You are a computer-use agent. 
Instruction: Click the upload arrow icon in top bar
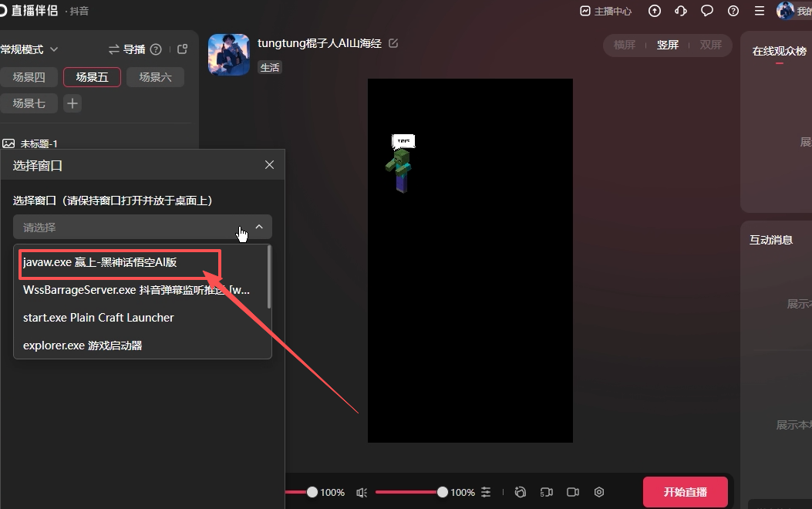(x=655, y=11)
